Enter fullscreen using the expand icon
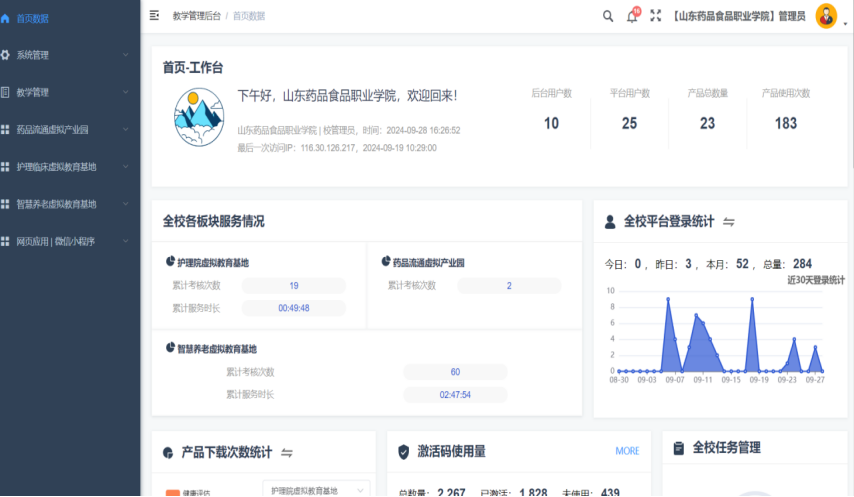Screen dimensions: 854x497 tap(656, 15)
